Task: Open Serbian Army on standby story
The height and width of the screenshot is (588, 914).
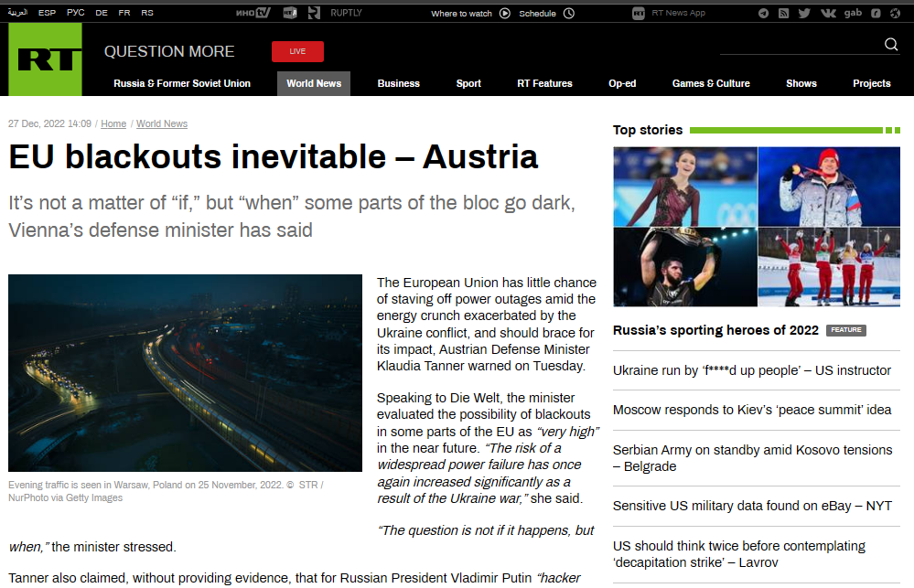Action: (753, 458)
